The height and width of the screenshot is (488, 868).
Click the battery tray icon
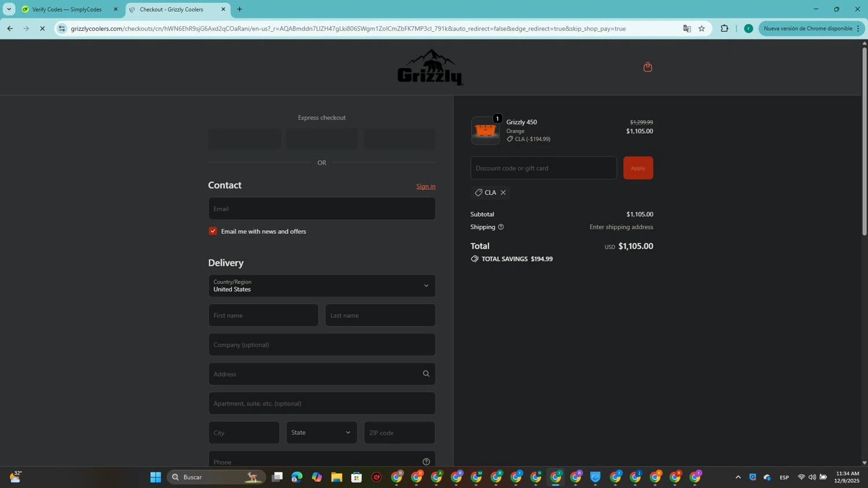pos(823,477)
